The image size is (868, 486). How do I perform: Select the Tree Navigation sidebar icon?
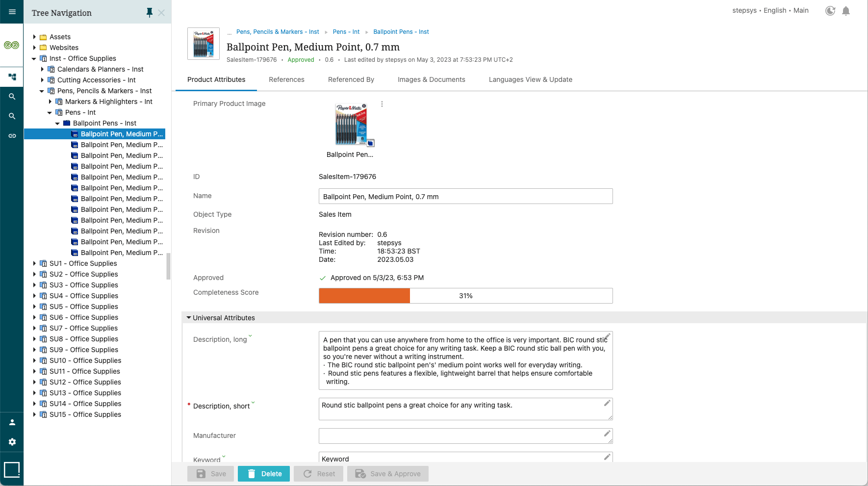tap(12, 77)
